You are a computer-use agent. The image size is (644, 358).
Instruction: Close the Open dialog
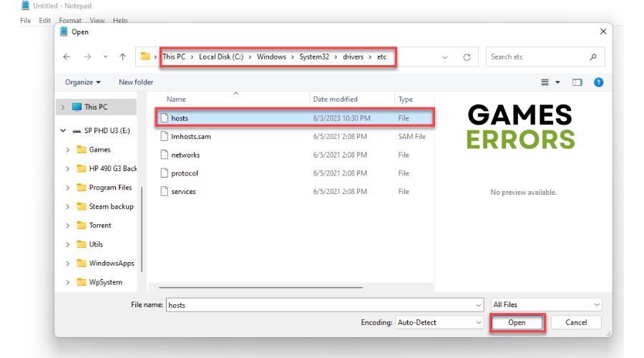pyautogui.click(x=603, y=32)
